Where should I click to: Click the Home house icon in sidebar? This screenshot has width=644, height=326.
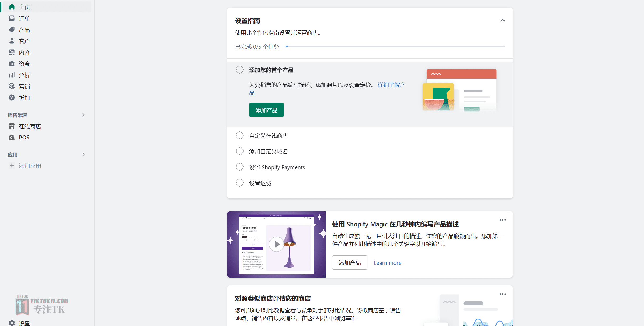tap(12, 7)
